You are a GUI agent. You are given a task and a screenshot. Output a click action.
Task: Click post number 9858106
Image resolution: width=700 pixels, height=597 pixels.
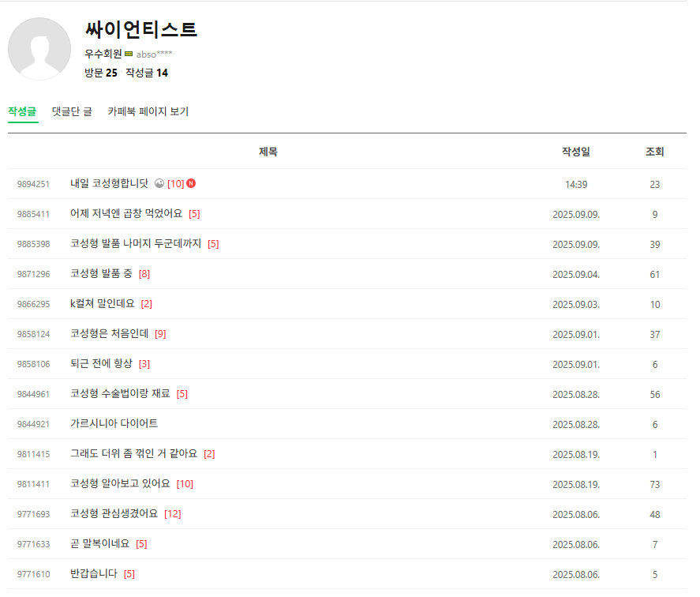(x=33, y=364)
